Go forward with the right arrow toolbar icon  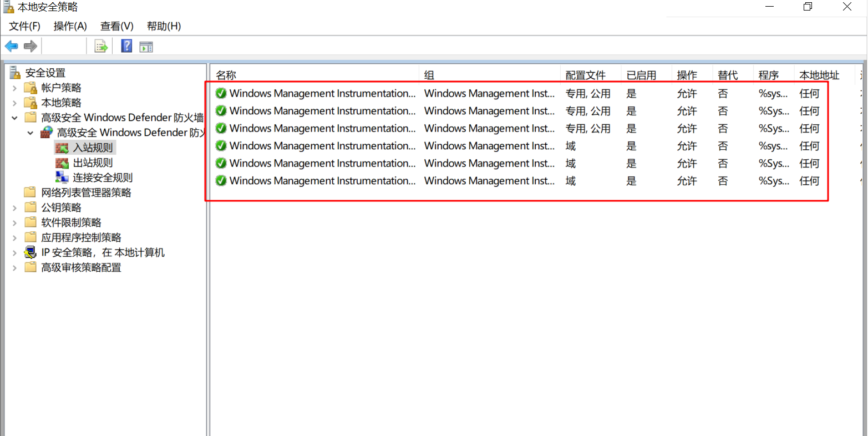(x=31, y=46)
